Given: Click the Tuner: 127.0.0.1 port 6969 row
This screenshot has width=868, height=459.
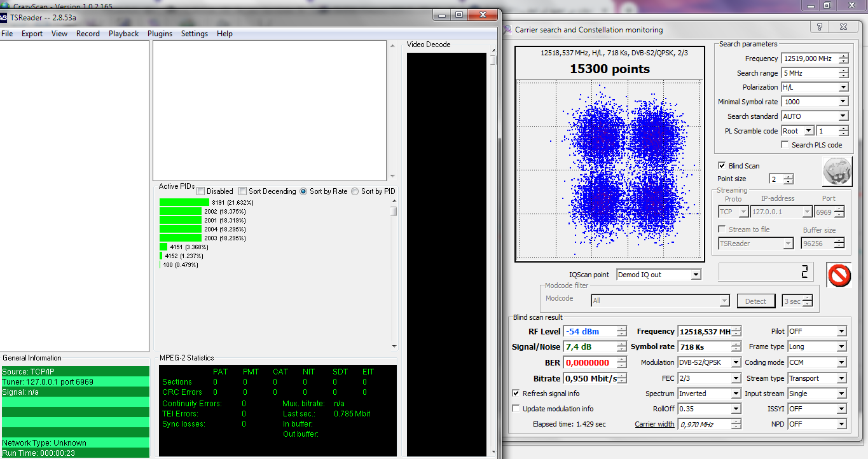Looking at the screenshot, I should (75, 382).
